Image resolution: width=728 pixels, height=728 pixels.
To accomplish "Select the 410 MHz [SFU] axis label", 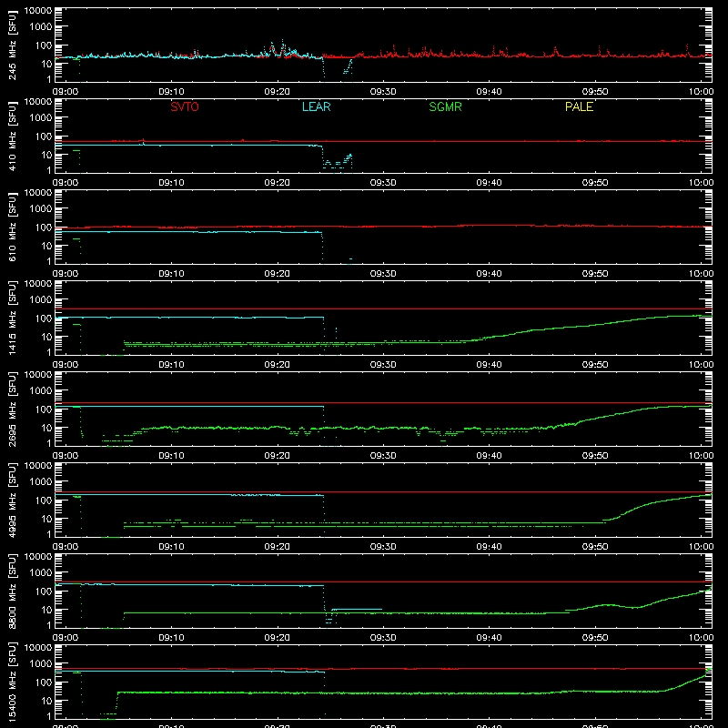I will [x=12, y=136].
